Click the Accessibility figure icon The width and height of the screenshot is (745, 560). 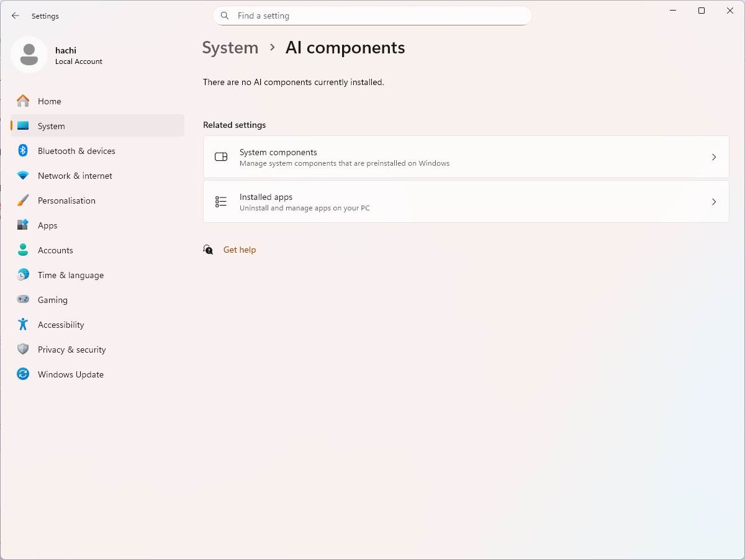click(x=23, y=325)
